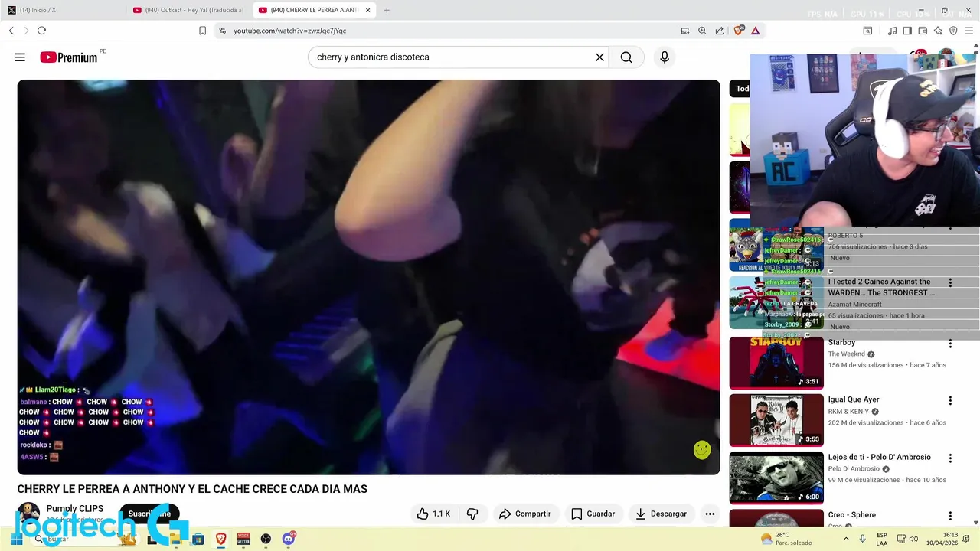
Task: Go to YouTube Premium home logo
Action: click(69, 57)
